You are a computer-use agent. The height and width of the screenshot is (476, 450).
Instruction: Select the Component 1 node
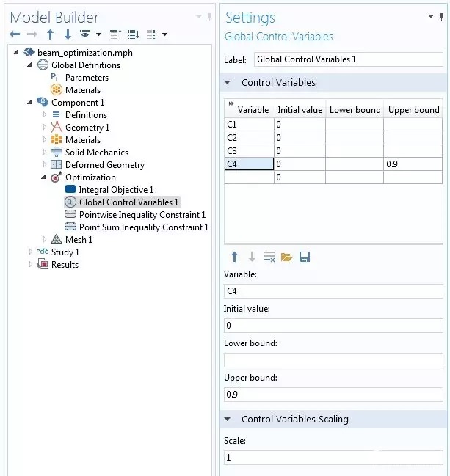click(x=78, y=103)
